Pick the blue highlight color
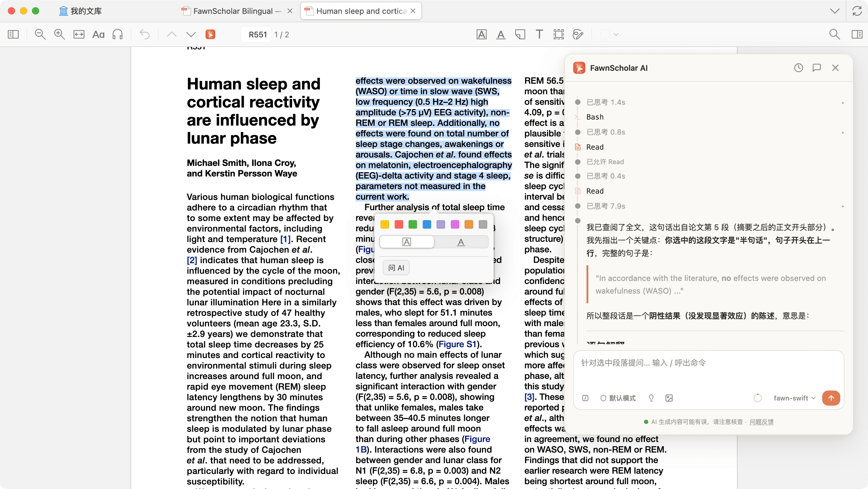868x489 pixels. (426, 224)
